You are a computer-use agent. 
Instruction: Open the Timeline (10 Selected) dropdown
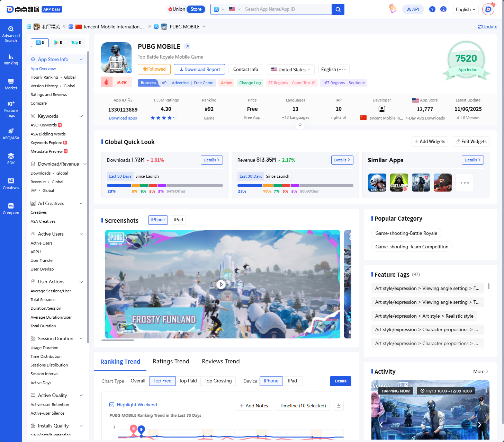[x=303, y=406]
